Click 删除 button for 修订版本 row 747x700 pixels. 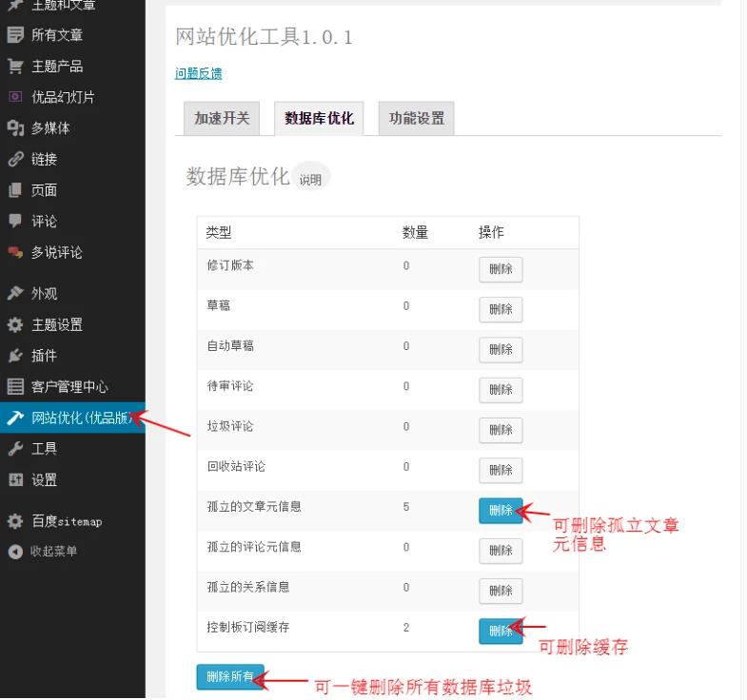coord(500,269)
